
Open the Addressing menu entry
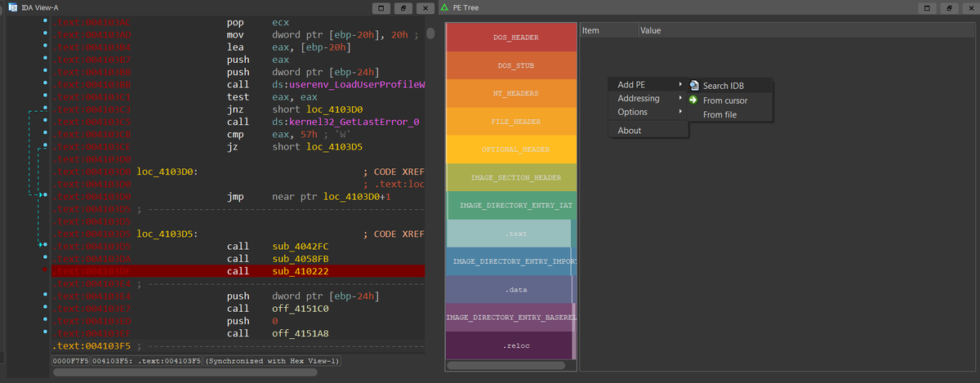[x=648, y=98]
